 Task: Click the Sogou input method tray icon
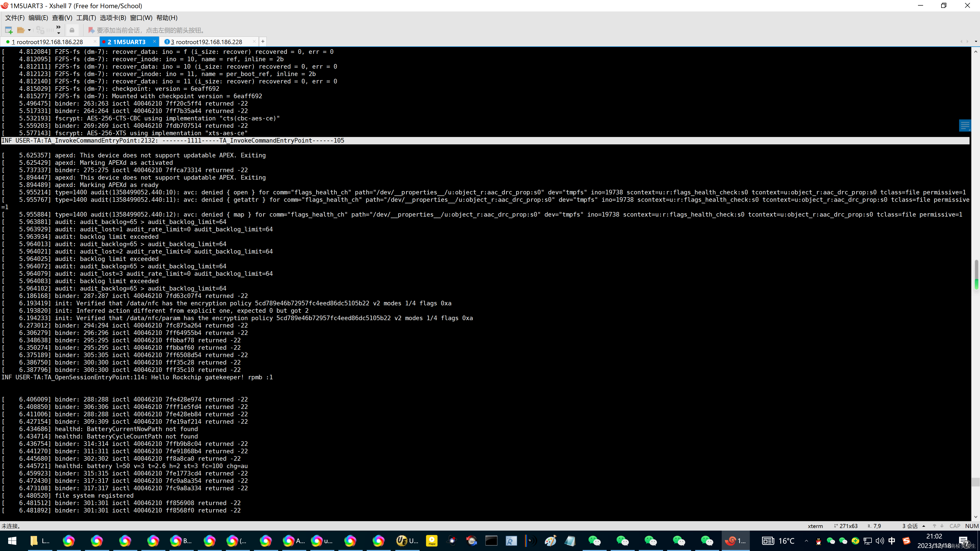pos(906,541)
